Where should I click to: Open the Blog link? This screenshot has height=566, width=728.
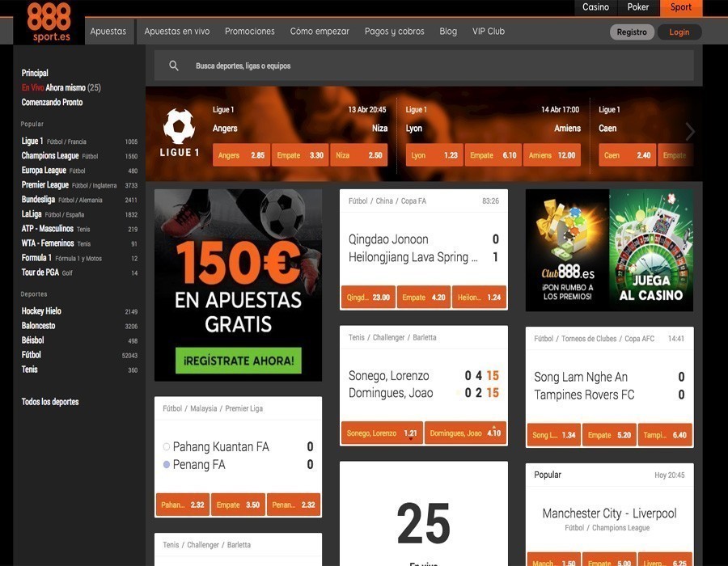[x=448, y=31]
